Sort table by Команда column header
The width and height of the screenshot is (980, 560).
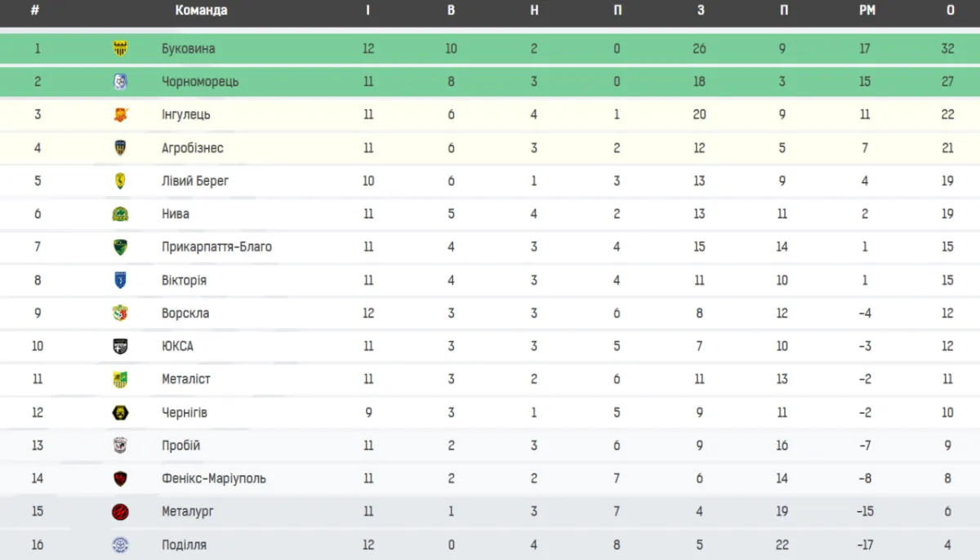(201, 11)
